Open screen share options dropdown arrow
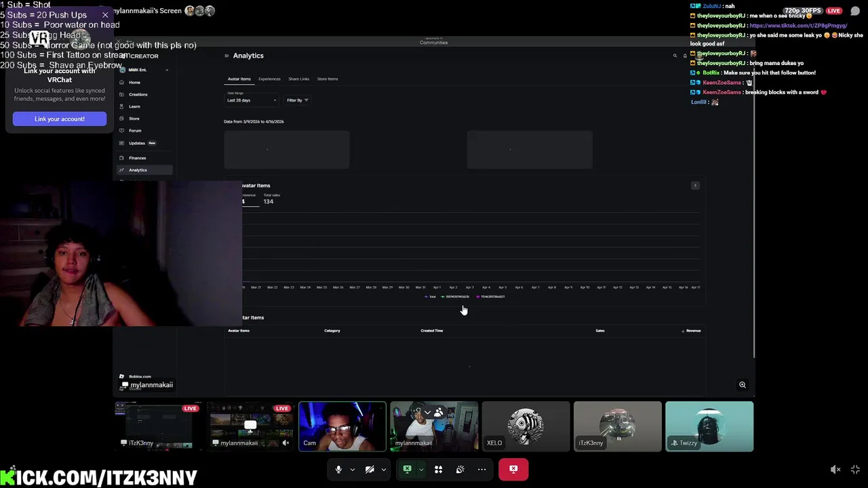The image size is (868, 488). 420,469
